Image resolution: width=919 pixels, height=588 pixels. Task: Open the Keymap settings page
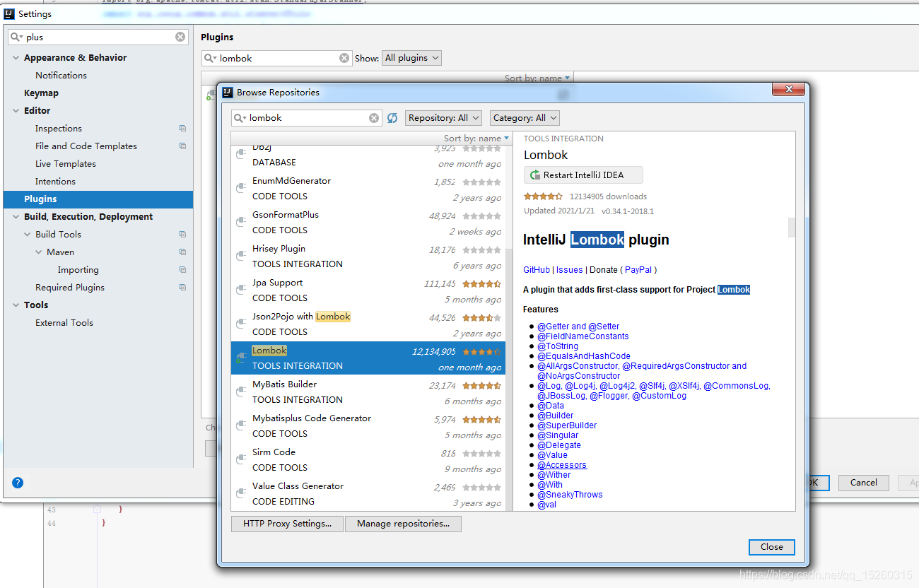pos(41,93)
